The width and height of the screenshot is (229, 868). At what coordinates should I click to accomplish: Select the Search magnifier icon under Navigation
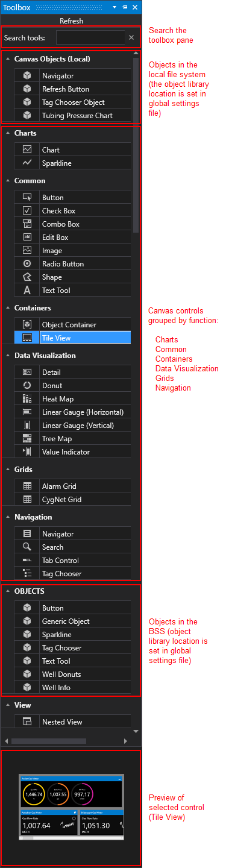click(x=27, y=547)
